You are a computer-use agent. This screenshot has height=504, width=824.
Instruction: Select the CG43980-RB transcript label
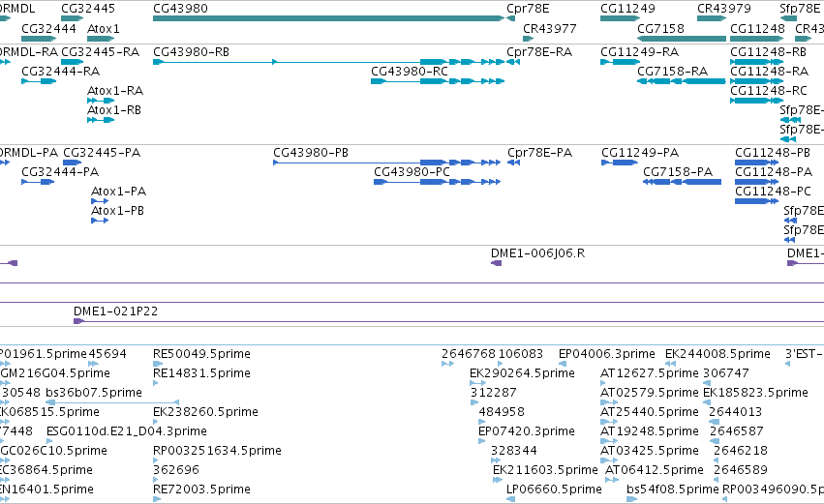point(191,52)
